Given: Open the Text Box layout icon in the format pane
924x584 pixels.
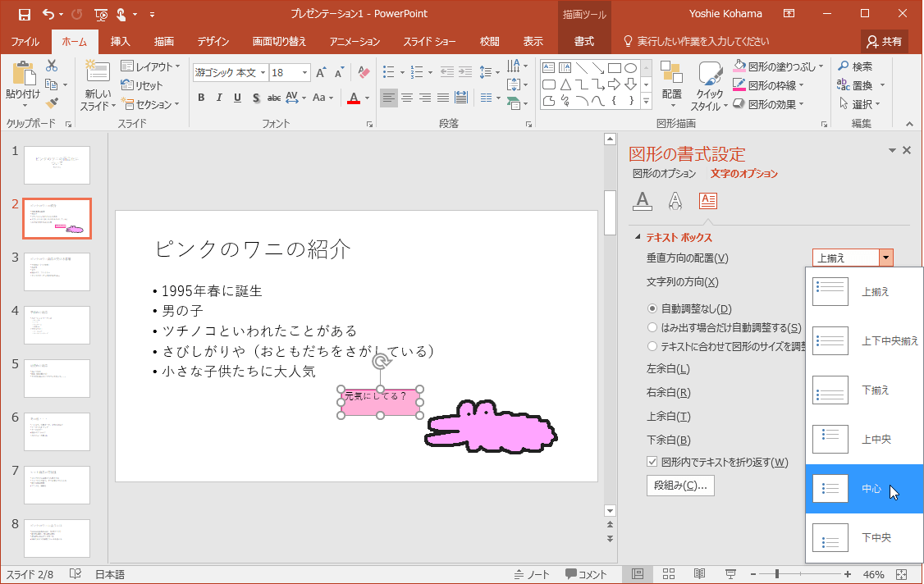Looking at the screenshot, I should coord(707,201).
